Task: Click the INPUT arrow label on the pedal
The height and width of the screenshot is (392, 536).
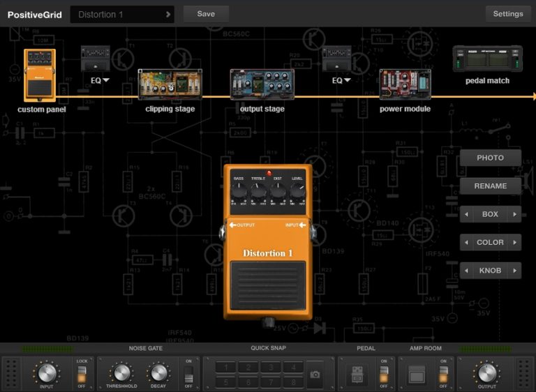Action: 295,225
